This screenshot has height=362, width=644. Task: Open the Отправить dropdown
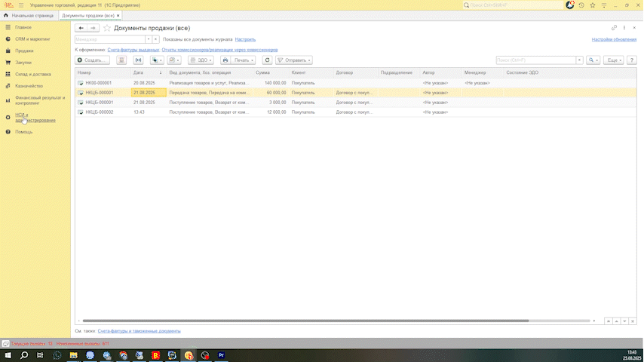click(x=293, y=60)
